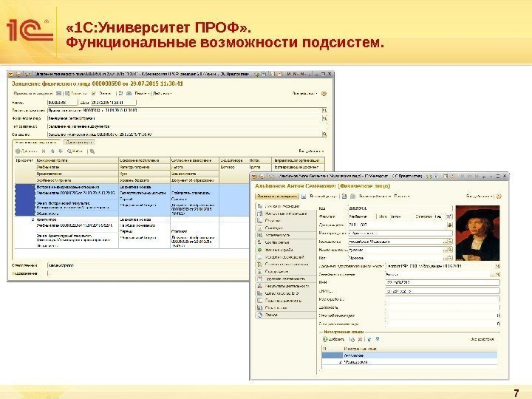Open Заявления физлица dropdown in the person window
This screenshot has height=399, width=532.
pos(375,196)
